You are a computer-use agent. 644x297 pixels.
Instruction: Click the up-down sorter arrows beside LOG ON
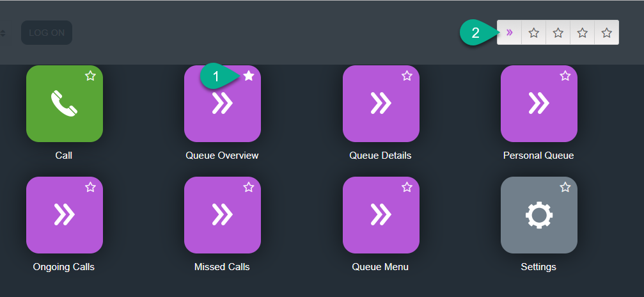(x=3, y=33)
